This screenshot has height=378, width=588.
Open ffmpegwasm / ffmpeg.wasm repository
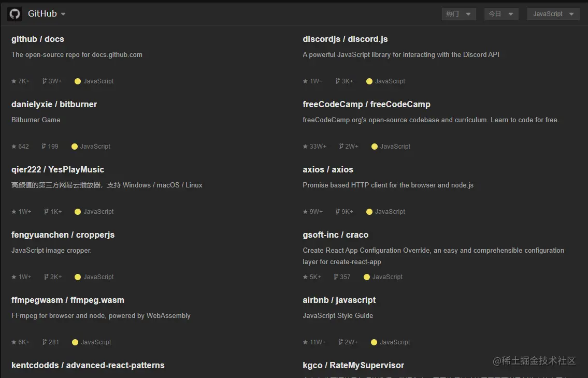(67, 300)
